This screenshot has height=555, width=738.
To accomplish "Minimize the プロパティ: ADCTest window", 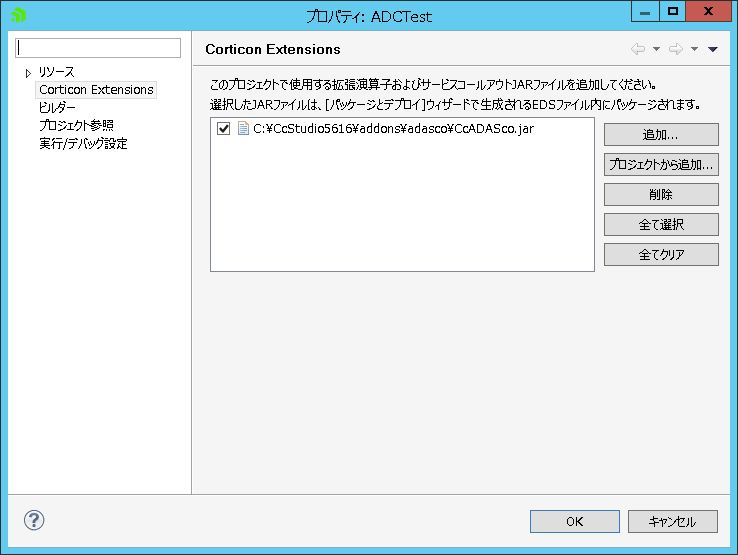I will (645, 11).
